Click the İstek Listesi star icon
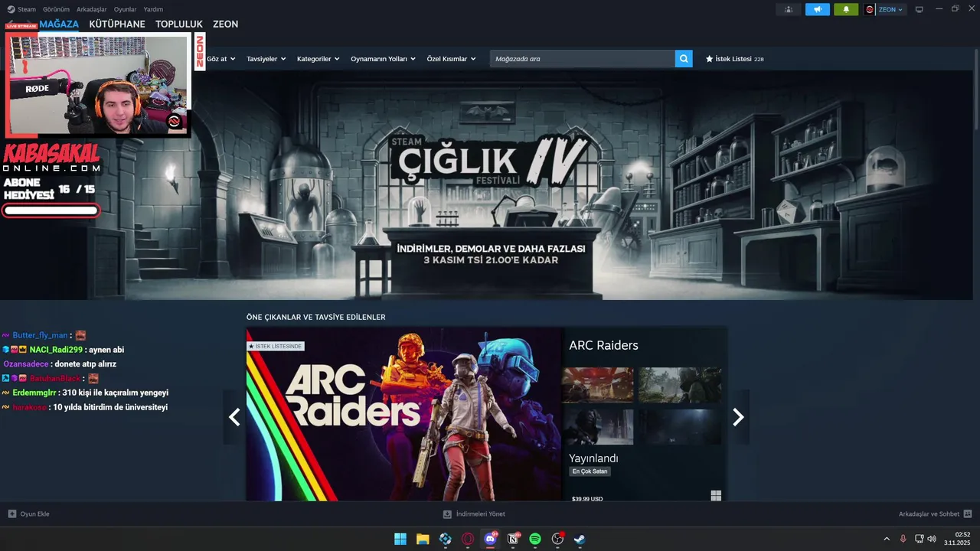980x551 pixels. (709, 59)
